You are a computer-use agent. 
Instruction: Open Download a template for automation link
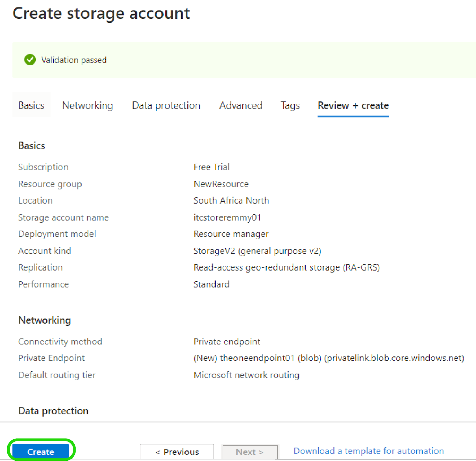pos(368,451)
